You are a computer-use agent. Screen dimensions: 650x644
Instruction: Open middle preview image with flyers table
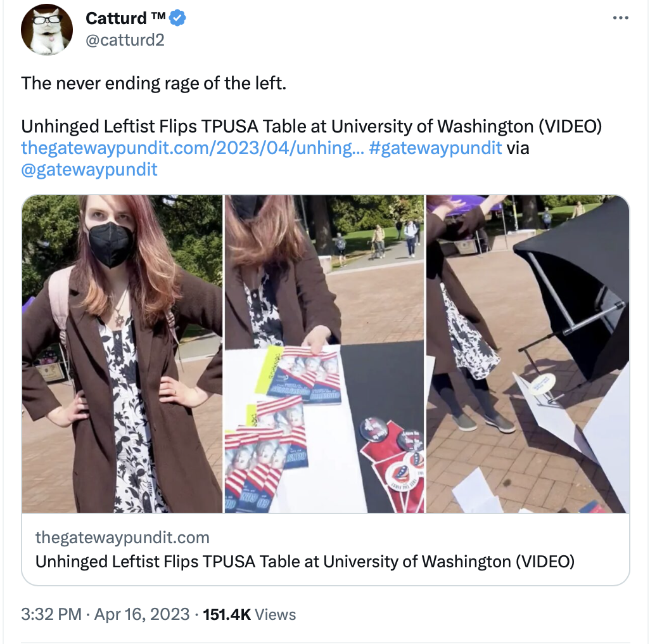324,354
